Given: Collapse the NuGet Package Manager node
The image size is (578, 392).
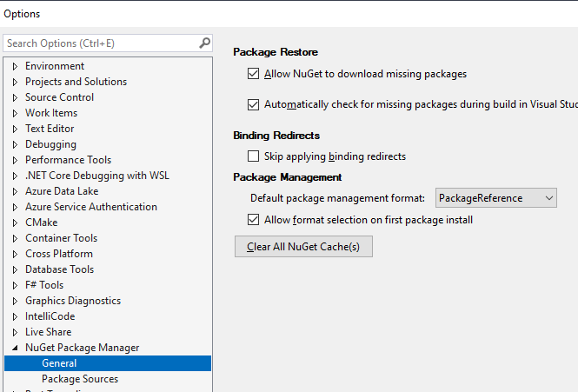Looking at the screenshot, I should (15, 348).
